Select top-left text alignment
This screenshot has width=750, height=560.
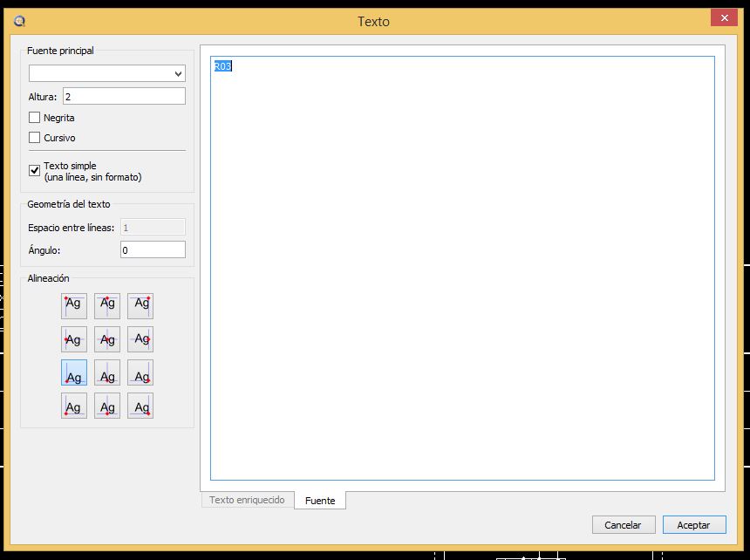coord(74,305)
